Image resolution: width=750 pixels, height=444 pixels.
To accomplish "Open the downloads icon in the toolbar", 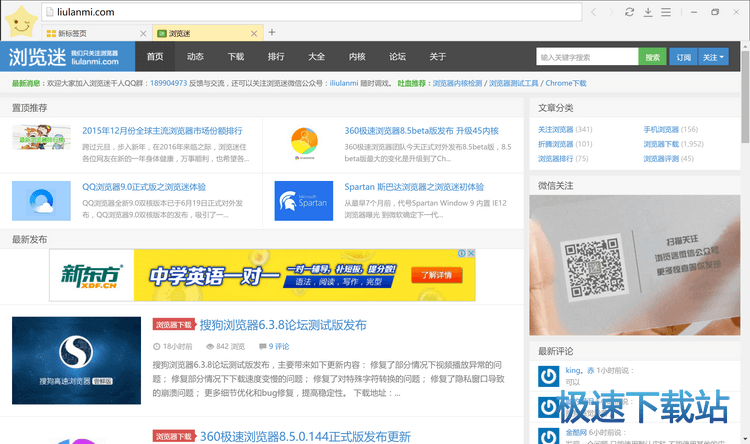I will 648,12.
